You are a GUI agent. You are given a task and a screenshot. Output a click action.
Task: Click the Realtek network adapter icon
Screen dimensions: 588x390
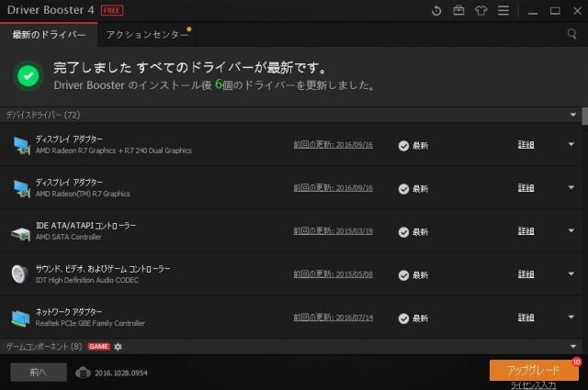(20, 318)
